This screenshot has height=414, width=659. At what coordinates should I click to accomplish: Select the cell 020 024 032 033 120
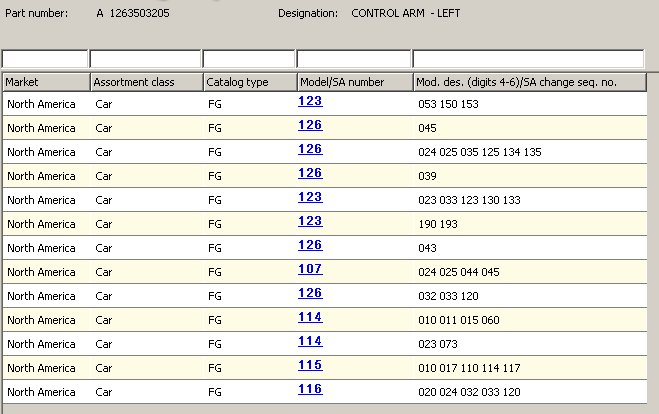click(x=469, y=392)
